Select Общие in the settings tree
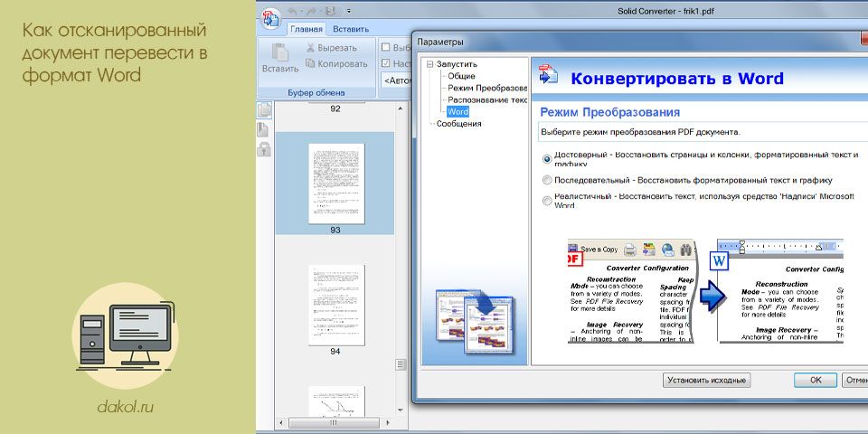Screen dimensions: 868x434 462,76
